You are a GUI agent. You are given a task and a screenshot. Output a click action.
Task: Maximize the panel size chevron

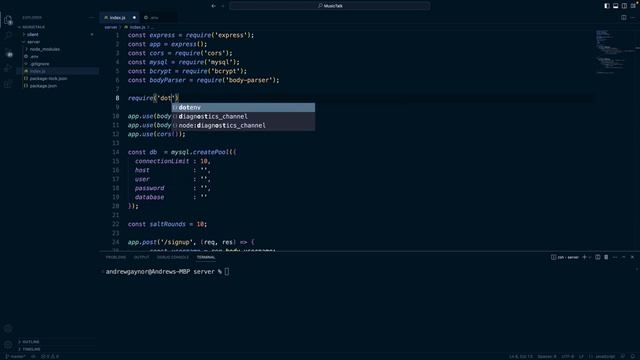(x=624, y=257)
